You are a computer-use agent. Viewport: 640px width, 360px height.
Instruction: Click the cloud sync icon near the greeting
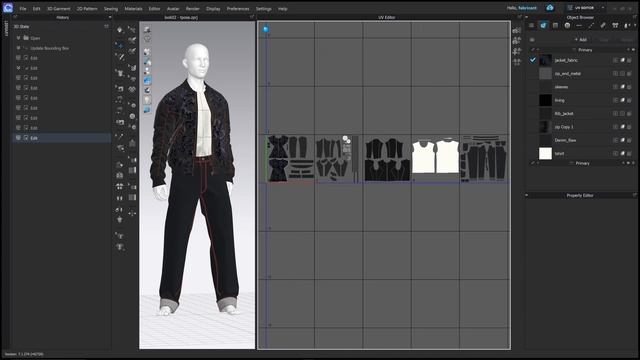(x=550, y=8)
